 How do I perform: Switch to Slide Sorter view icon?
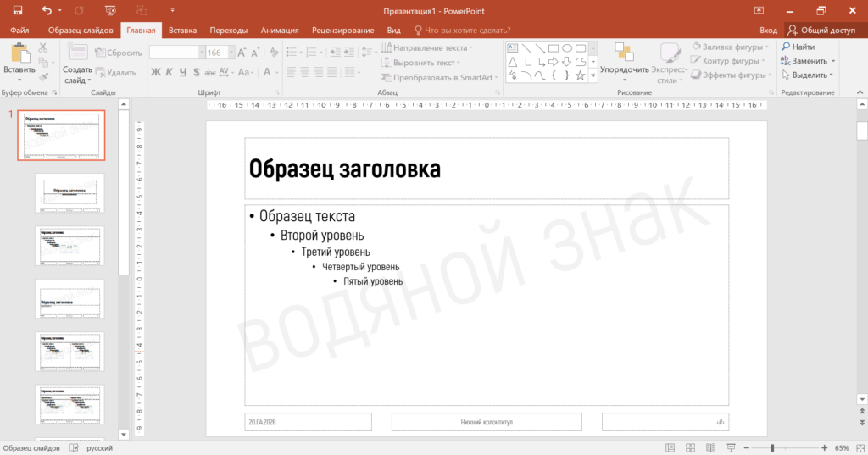click(690, 448)
